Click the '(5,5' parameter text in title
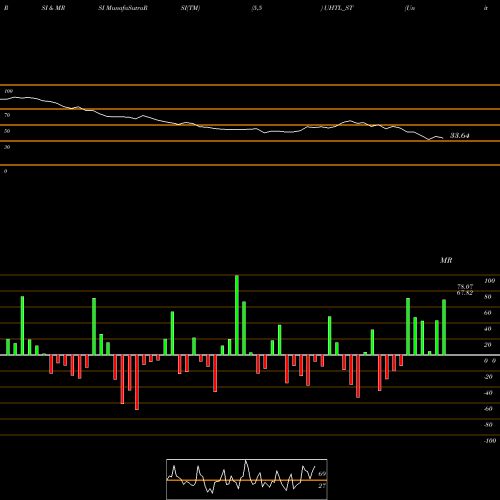The image size is (500, 500). (x=257, y=8)
